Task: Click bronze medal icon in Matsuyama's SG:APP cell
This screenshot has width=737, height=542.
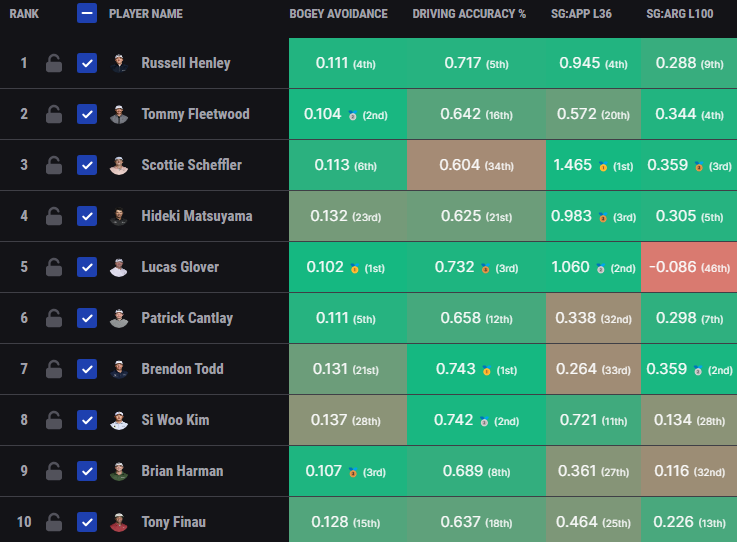Action: (x=603, y=217)
